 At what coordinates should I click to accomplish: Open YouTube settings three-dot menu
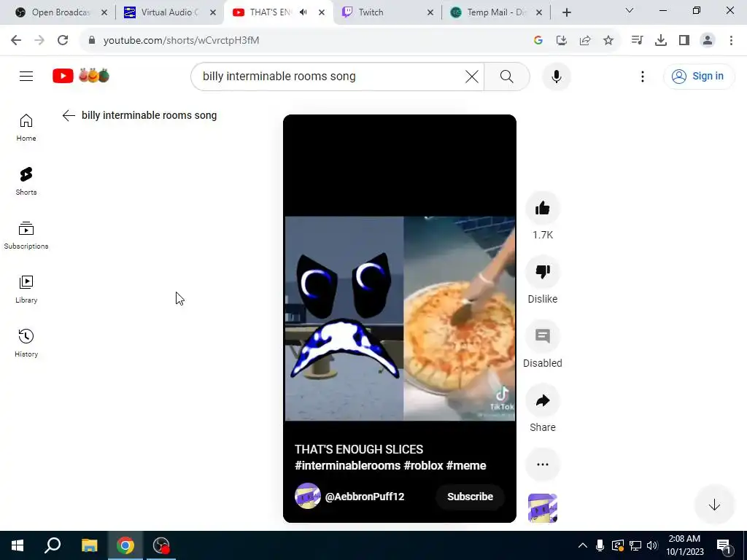click(642, 76)
